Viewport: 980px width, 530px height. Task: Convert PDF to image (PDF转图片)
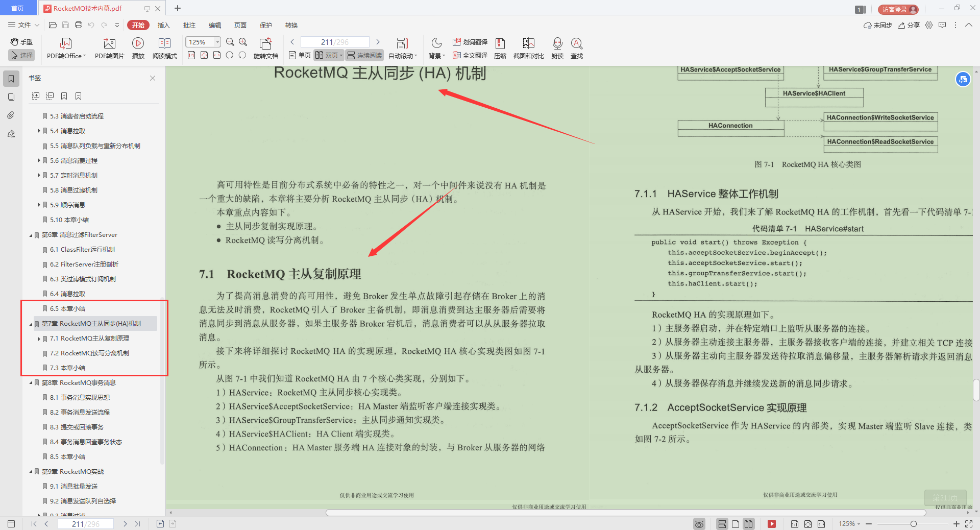coord(109,49)
